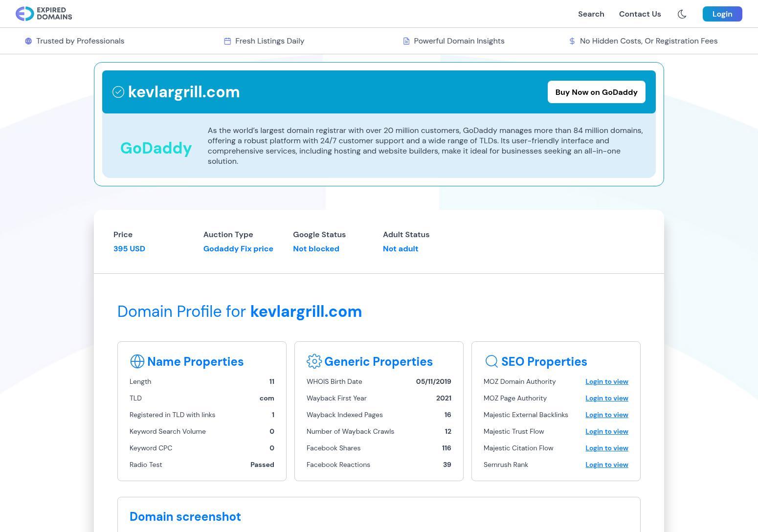Click Login to view for Majestic Trust Flow
The width and height of the screenshot is (758, 532).
click(606, 431)
